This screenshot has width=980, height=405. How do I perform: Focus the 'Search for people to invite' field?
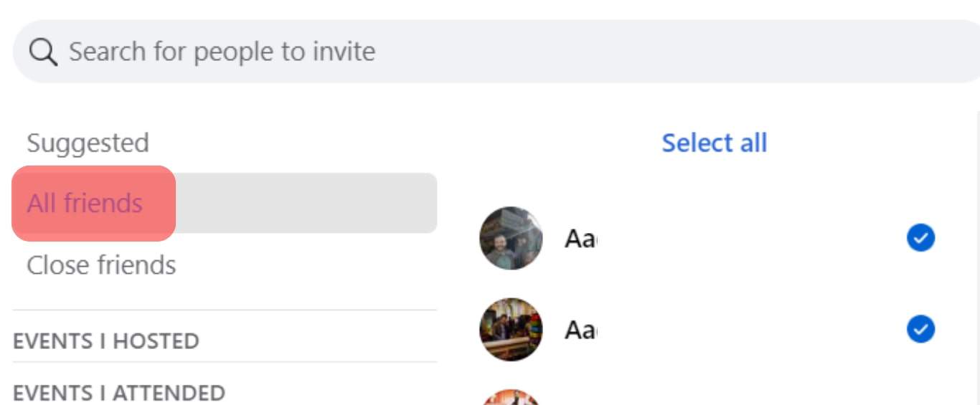496,51
